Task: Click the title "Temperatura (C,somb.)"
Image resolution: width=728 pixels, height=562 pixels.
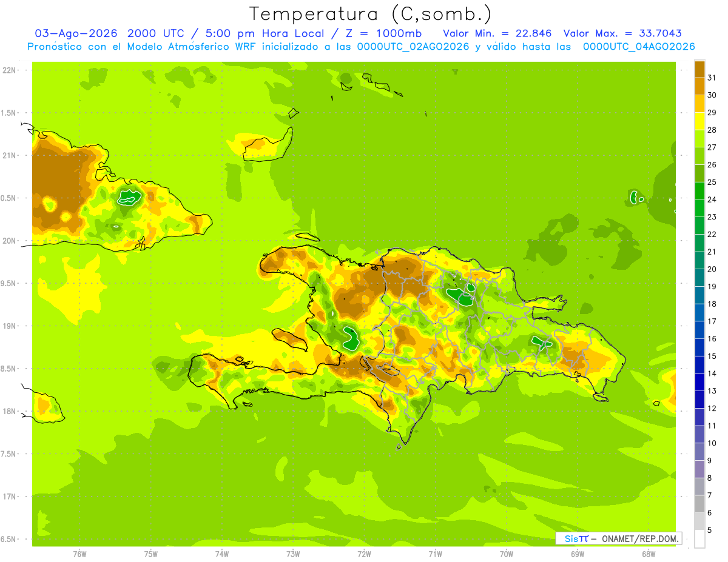Action: (x=371, y=14)
